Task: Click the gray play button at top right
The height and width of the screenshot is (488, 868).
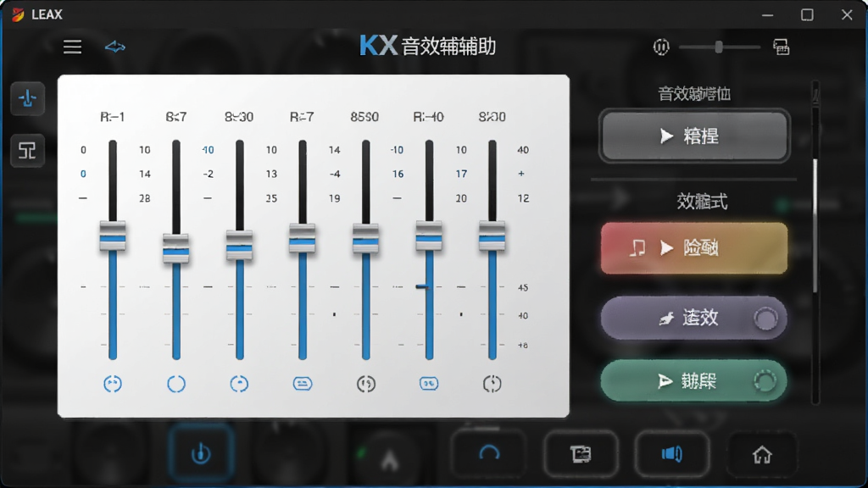Action: [694, 136]
